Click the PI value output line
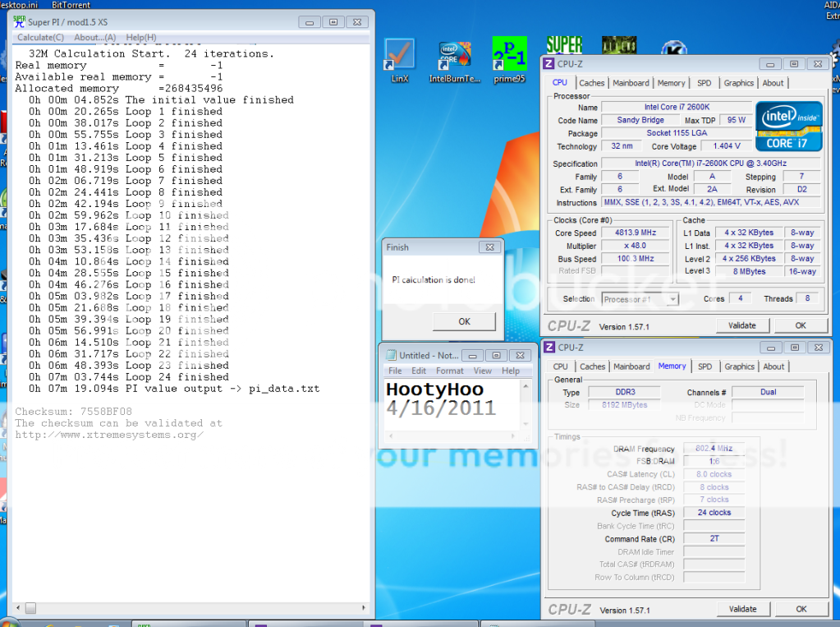 point(174,389)
